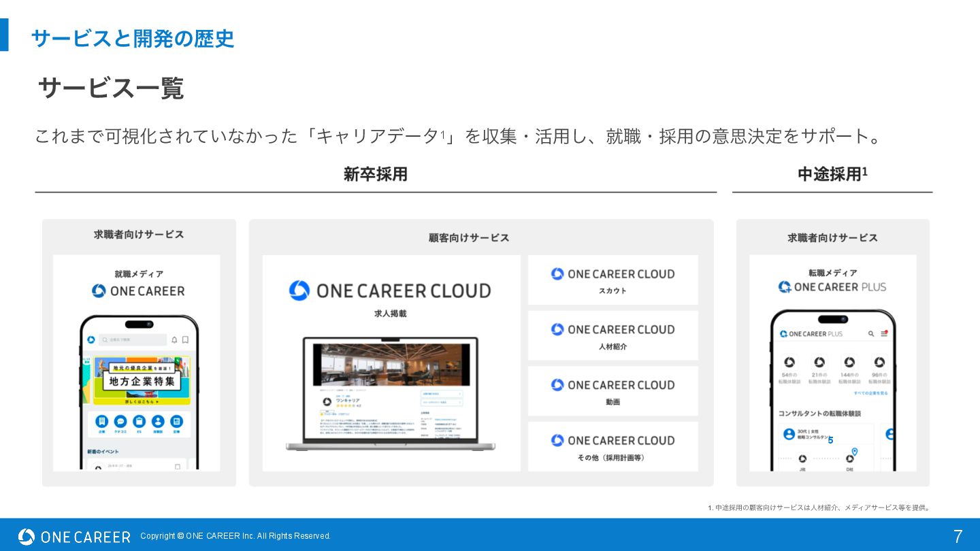Tap the company logo with 54件の転職体験談
Image resolution: width=980 pixels, height=551 pixels.
point(789,362)
